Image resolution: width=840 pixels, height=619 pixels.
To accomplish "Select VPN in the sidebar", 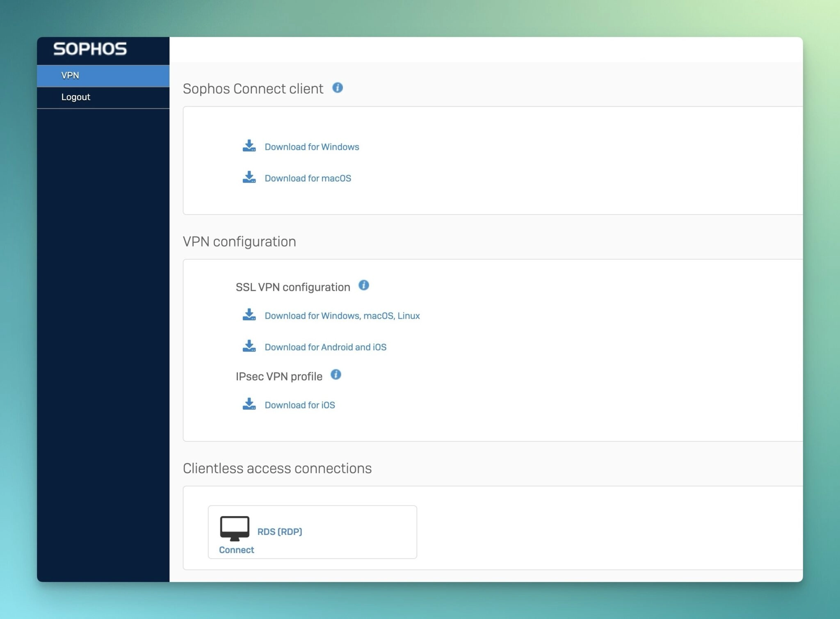I will pos(71,75).
